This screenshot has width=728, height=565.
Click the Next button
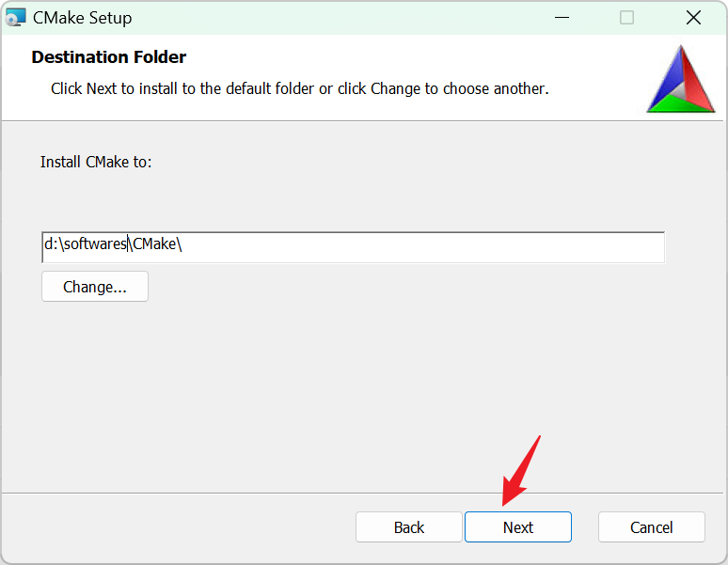click(517, 527)
